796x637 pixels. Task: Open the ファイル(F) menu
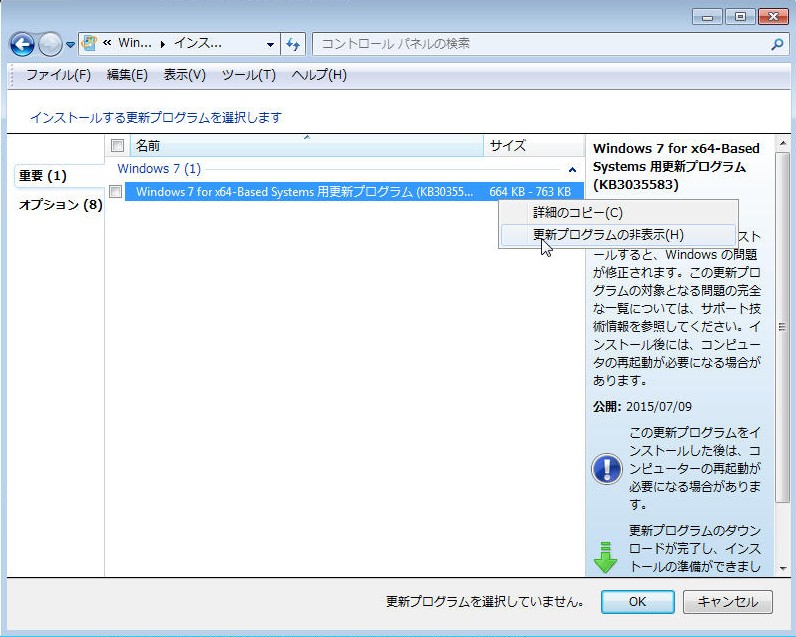(x=58, y=75)
